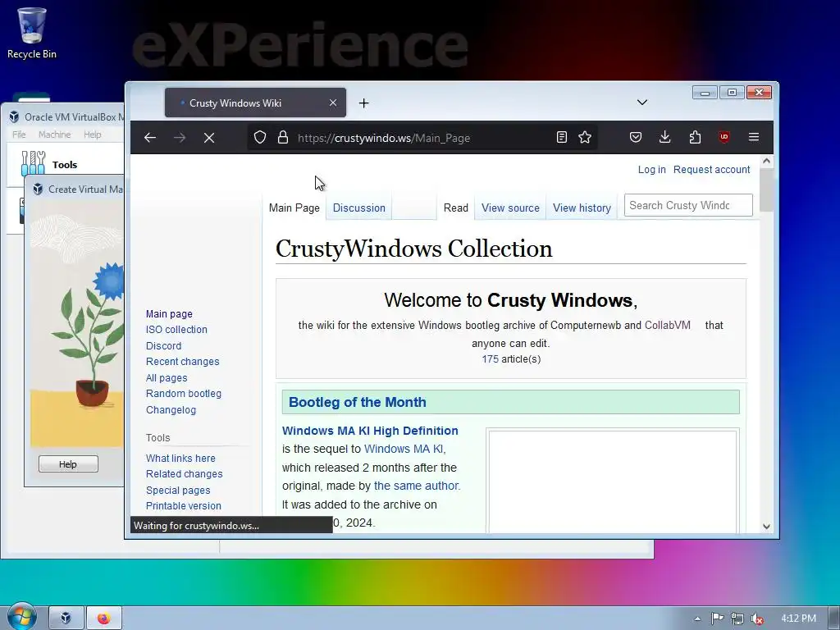This screenshot has height=630, width=840.
Task: Select the Read tab
Action: tap(456, 208)
